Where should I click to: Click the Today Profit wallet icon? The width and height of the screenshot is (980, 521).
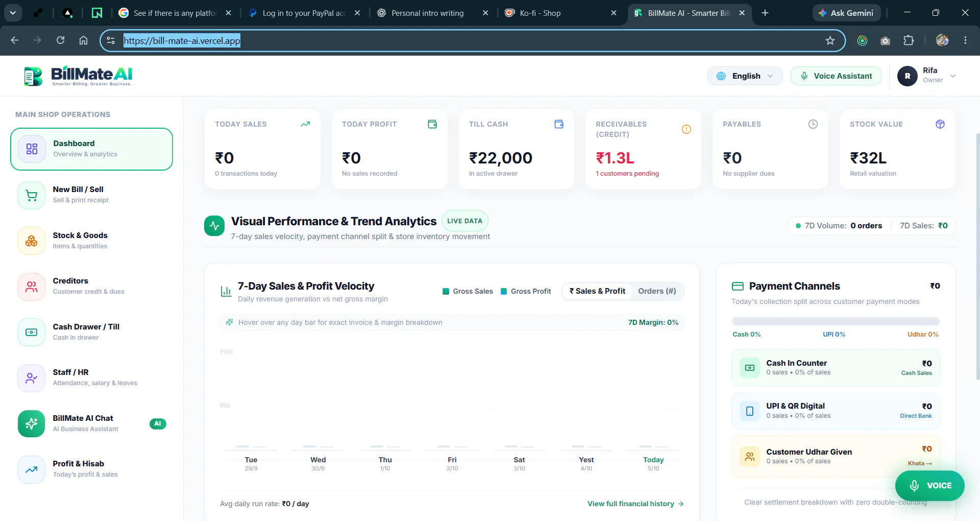432,124
